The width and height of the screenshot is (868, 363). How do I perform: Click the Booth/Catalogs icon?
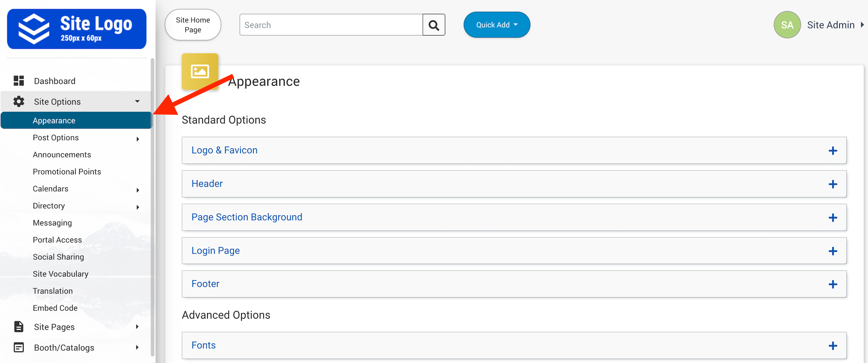pyautogui.click(x=19, y=347)
